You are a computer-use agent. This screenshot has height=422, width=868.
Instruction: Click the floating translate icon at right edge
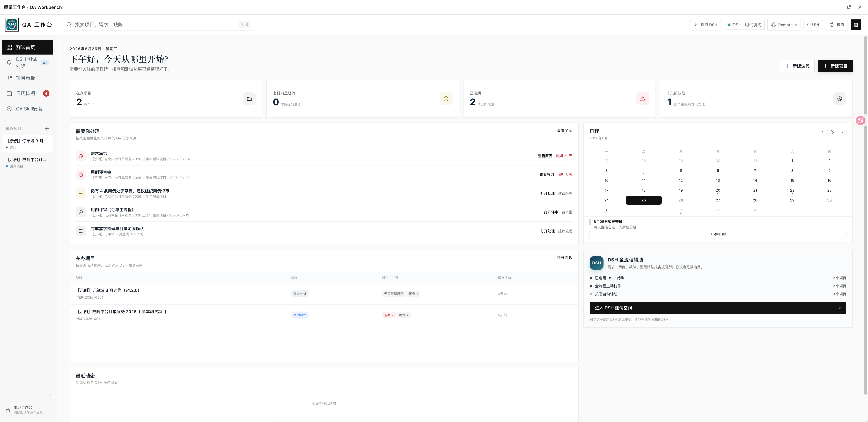(x=861, y=120)
